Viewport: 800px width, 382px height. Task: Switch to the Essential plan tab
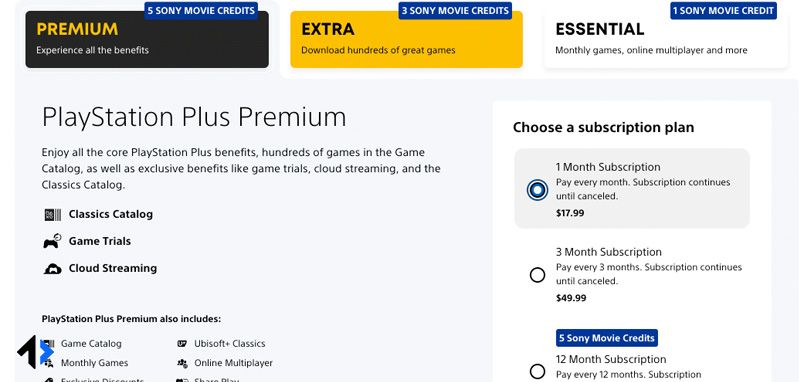666,39
